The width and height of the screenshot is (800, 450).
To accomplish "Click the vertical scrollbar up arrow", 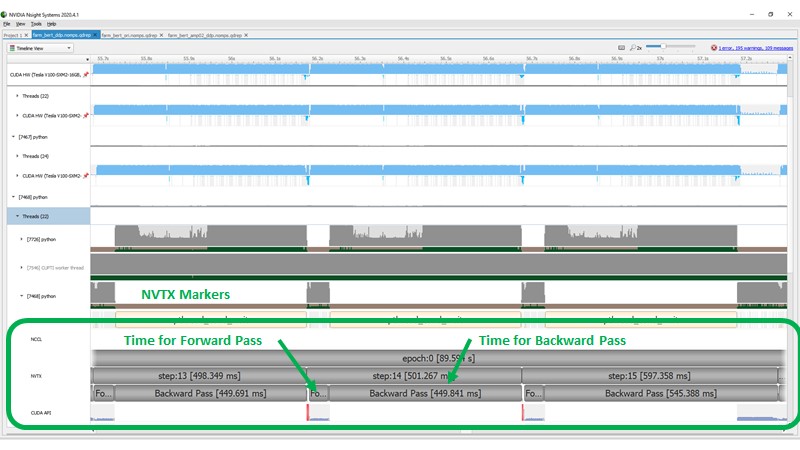I will [x=790, y=59].
